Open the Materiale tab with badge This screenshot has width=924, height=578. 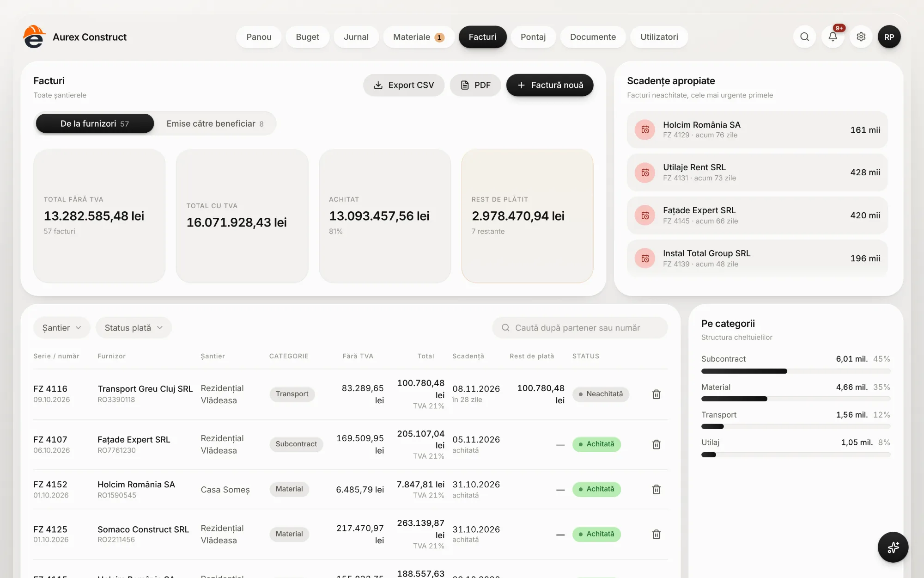[418, 37]
